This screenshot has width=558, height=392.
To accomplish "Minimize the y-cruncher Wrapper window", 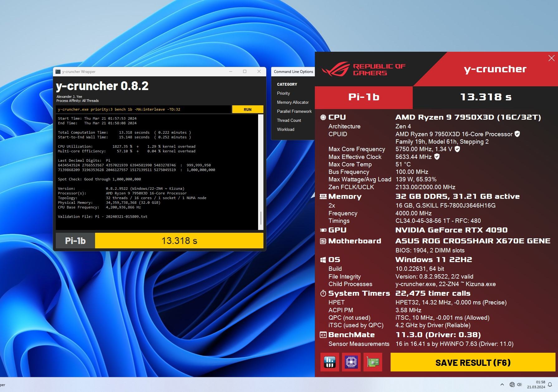I will 231,72.
